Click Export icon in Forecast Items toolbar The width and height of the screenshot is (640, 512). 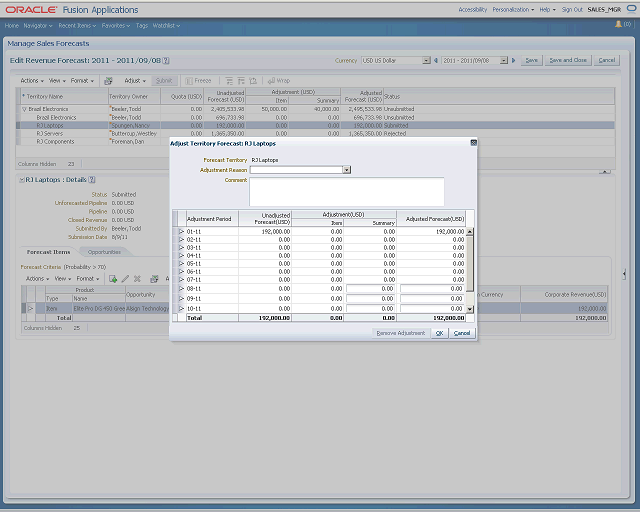click(x=154, y=279)
